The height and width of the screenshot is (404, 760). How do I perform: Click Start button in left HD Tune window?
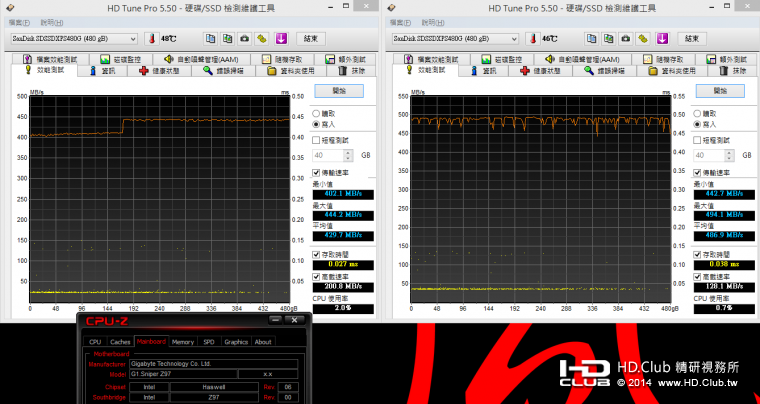point(339,91)
